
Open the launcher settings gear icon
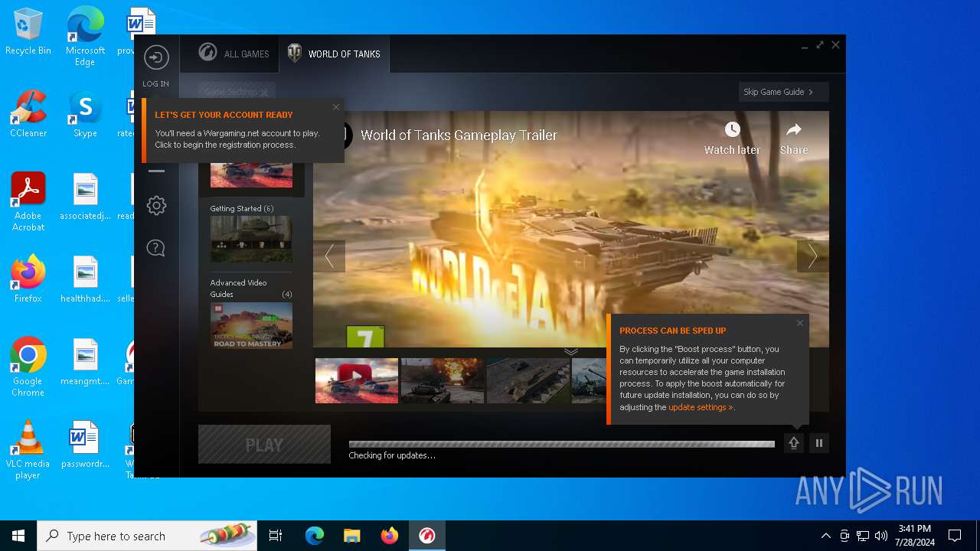pos(156,205)
